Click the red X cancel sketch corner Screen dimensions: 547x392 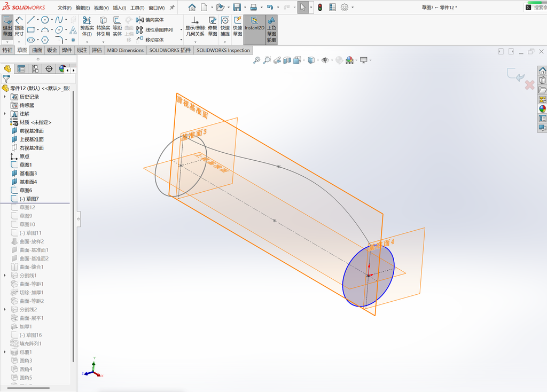(x=529, y=85)
